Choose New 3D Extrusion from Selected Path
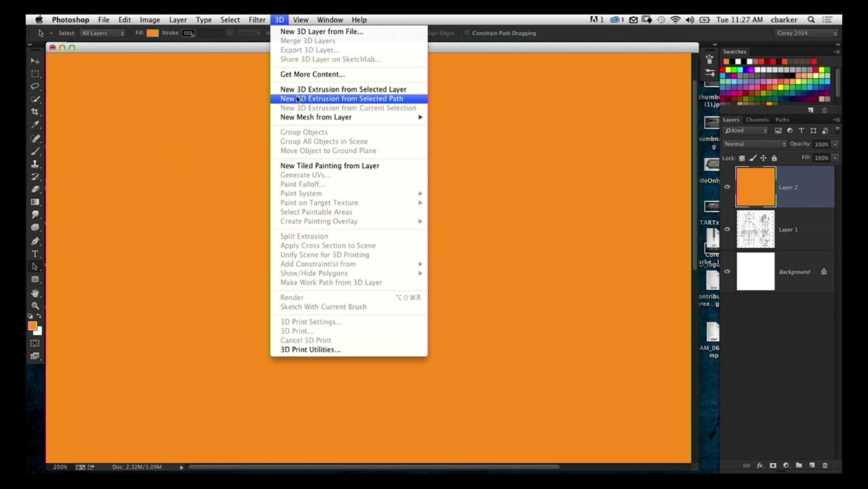 pos(349,98)
